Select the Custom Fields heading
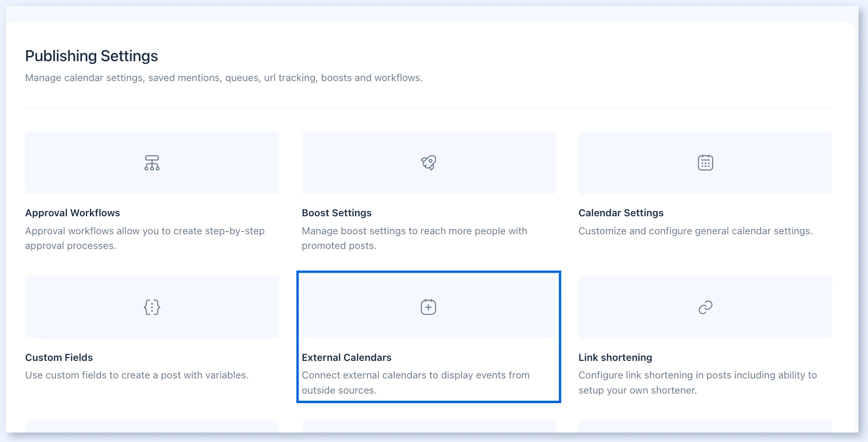This screenshot has height=442, width=868. point(59,358)
